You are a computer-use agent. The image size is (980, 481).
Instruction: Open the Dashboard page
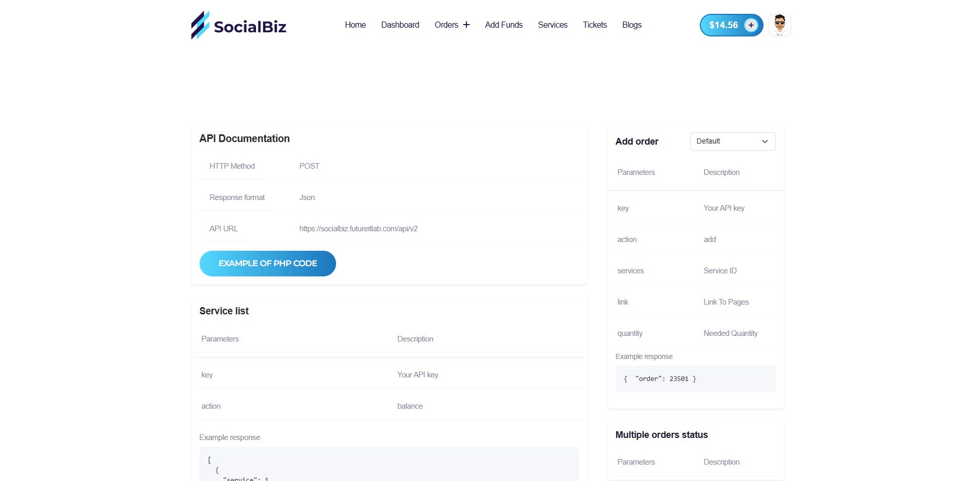tap(400, 25)
